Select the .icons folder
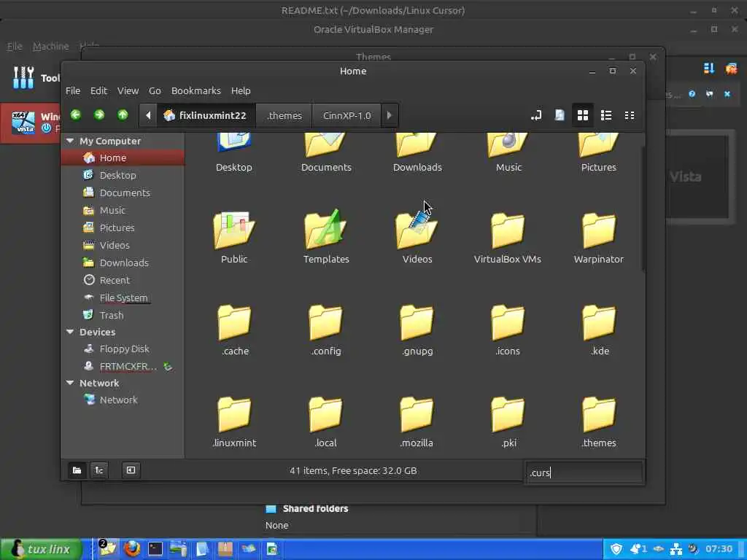This screenshot has height=560, width=747. click(x=508, y=323)
